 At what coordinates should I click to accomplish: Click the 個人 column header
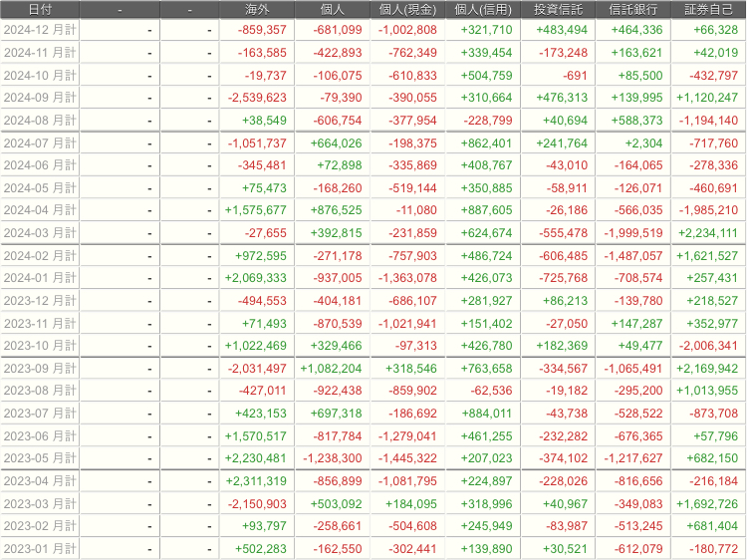pyautogui.click(x=333, y=10)
